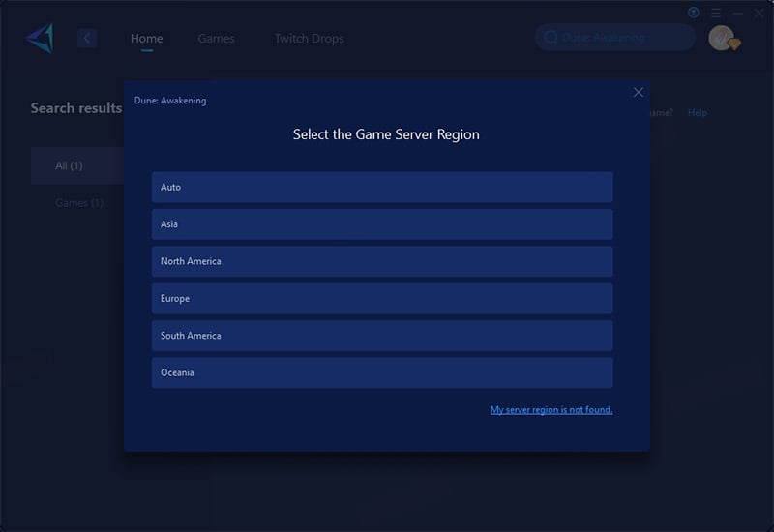Click the GearUP logo icon
Image resolution: width=774 pixels, height=532 pixels.
tap(40, 38)
